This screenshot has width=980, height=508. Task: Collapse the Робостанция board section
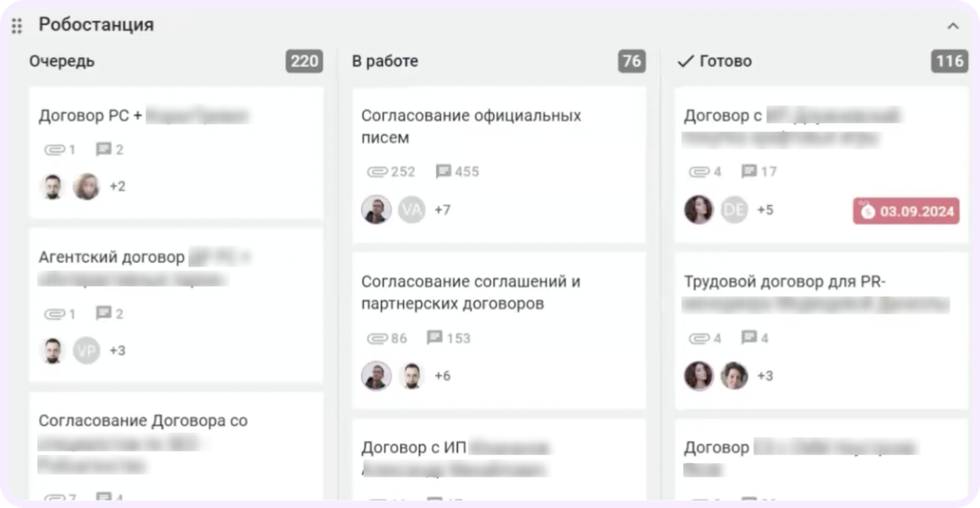[953, 26]
